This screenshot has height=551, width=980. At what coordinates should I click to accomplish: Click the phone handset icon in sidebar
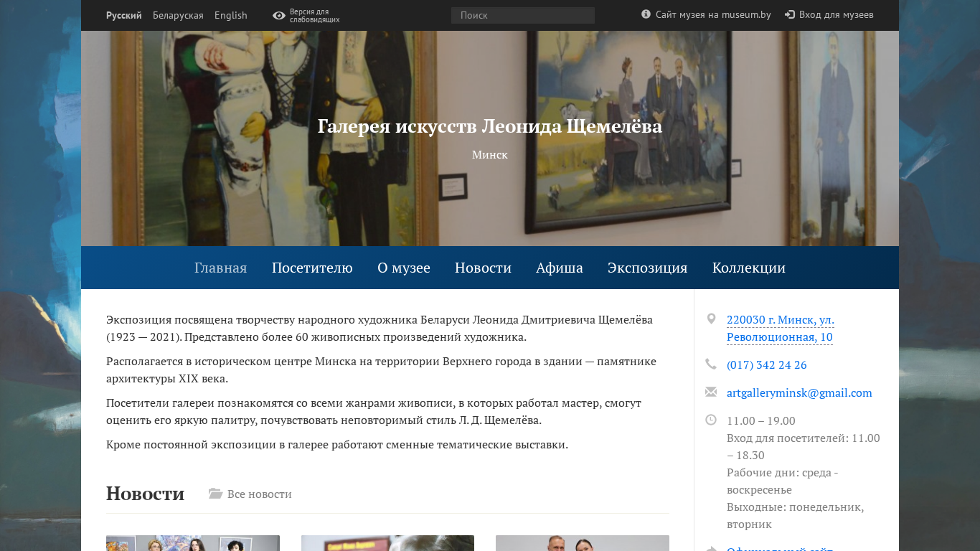coord(711,364)
